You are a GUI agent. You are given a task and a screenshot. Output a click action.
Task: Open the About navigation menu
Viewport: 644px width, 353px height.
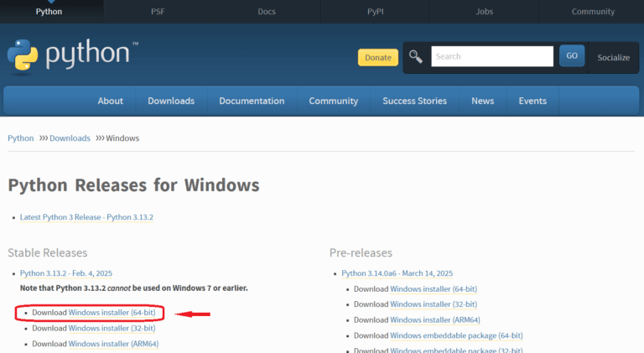111,101
